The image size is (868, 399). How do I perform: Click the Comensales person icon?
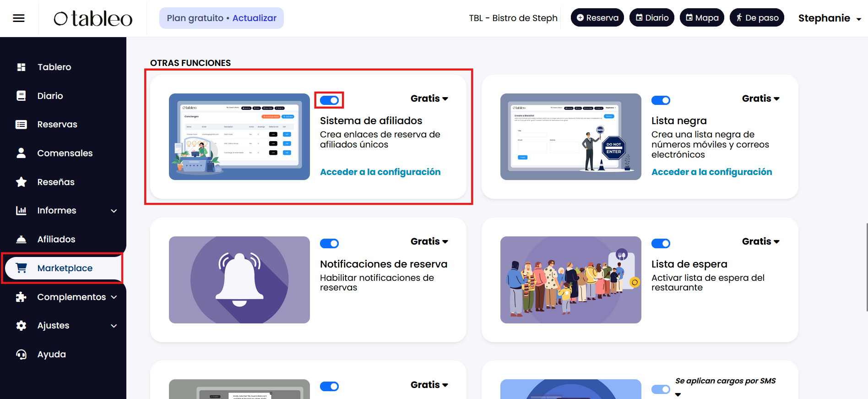pyautogui.click(x=21, y=153)
